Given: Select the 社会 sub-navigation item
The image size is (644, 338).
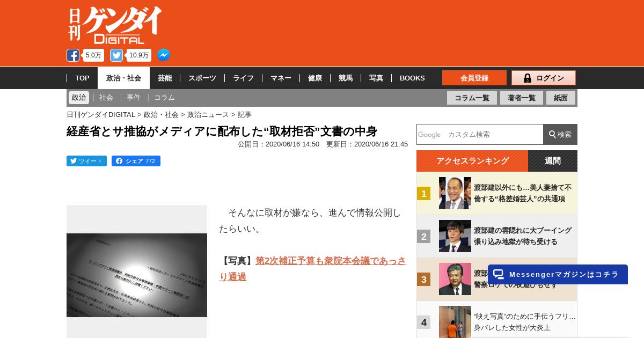Looking at the screenshot, I should click(106, 98).
